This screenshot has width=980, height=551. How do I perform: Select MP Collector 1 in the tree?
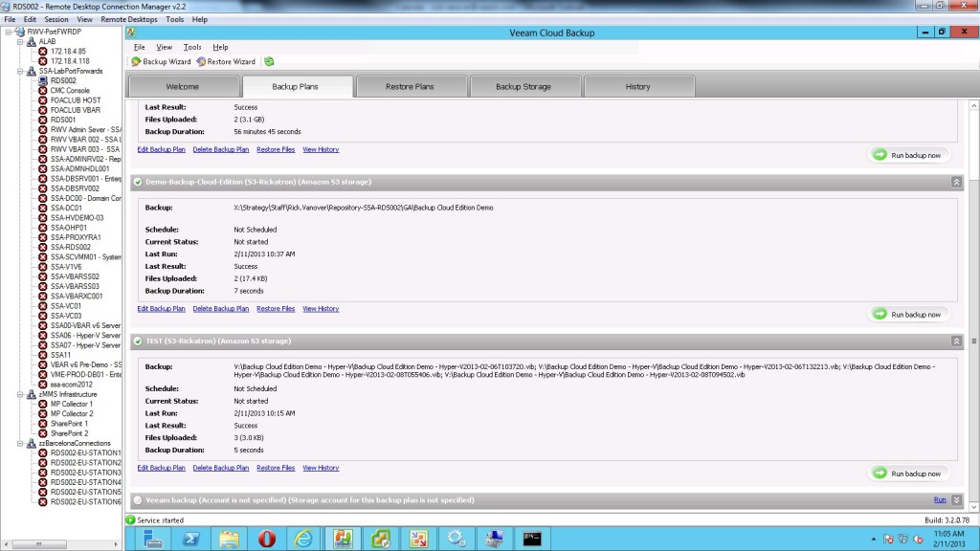point(71,405)
